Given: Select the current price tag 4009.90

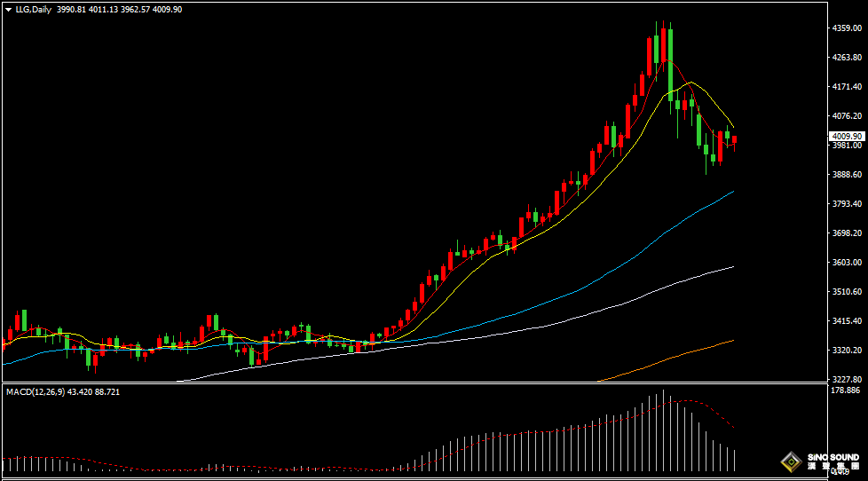Looking at the screenshot, I should pyautogui.click(x=846, y=137).
